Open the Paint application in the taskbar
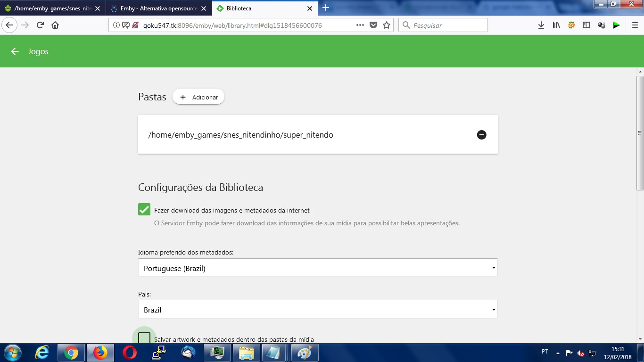Viewport: 644px width, 362px height. click(305, 353)
